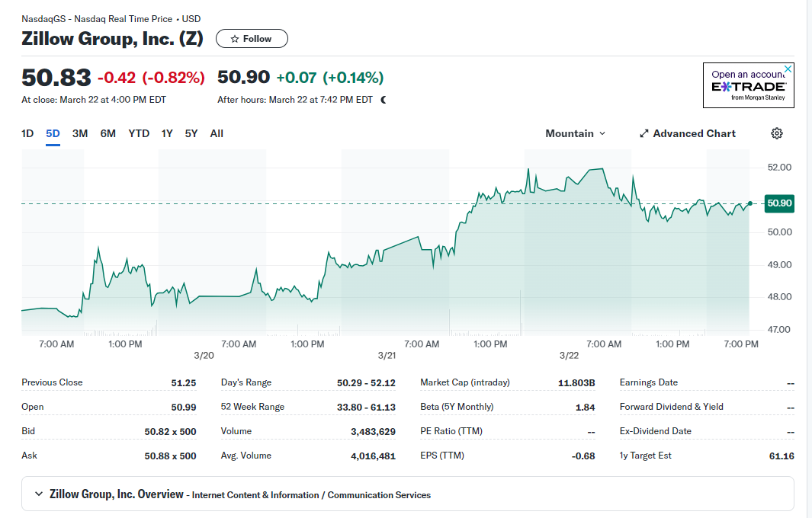The width and height of the screenshot is (812, 518).
Task: Open the E*TRADE Open an account ad
Action: tap(748, 85)
